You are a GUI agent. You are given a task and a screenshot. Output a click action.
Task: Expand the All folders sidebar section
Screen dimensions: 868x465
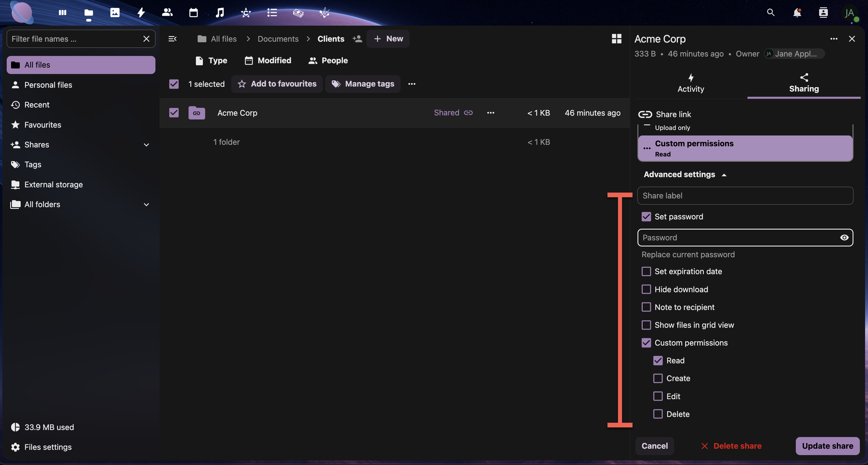tap(146, 204)
